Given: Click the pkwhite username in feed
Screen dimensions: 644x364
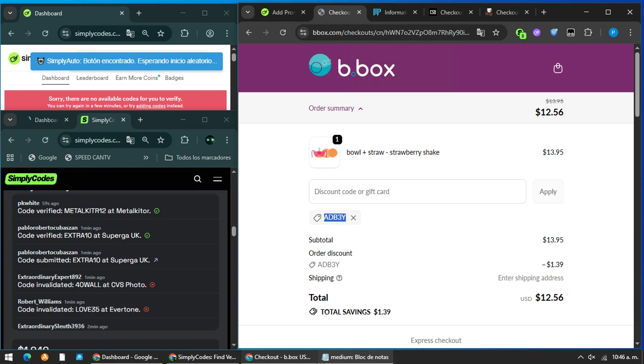Looking at the screenshot, I should (x=28, y=203).
